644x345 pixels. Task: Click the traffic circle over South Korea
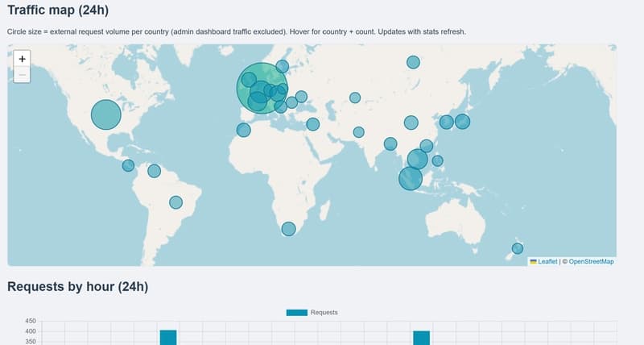pyautogui.click(x=447, y=122)
